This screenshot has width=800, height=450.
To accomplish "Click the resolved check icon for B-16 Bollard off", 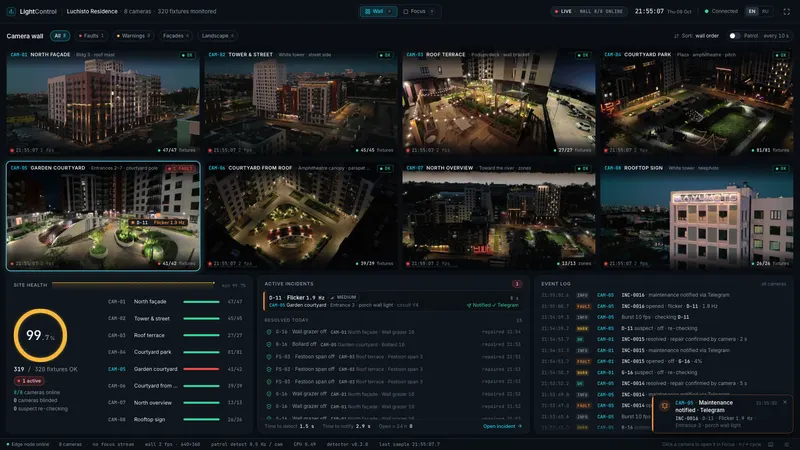I will (x=269, y=344).
